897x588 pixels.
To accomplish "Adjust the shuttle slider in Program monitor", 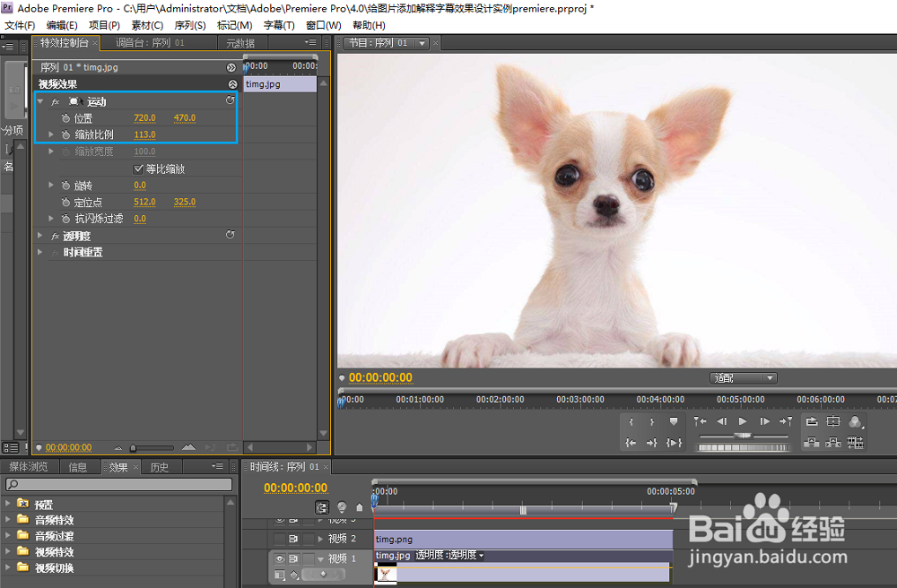I will [x=743, y=436].
